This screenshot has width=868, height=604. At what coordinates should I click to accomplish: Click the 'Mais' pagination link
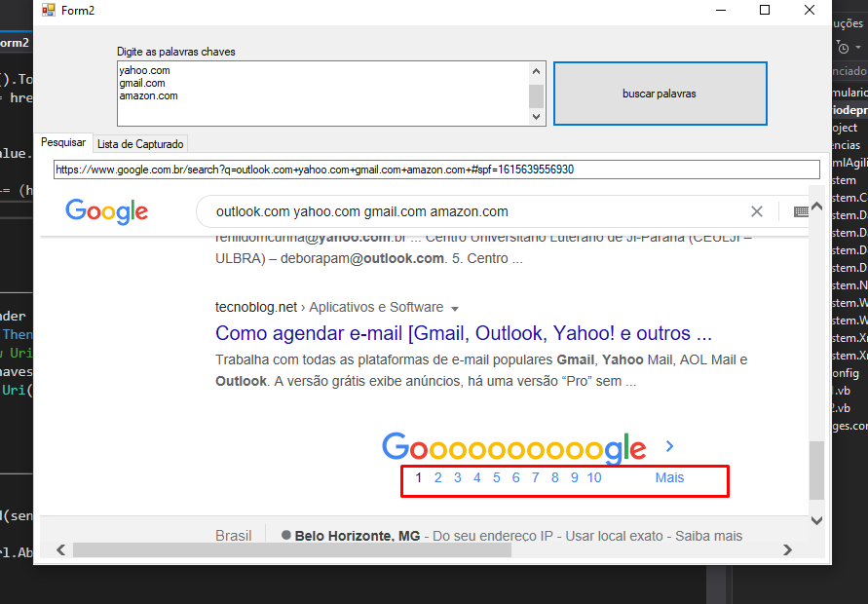pos(670,477)
